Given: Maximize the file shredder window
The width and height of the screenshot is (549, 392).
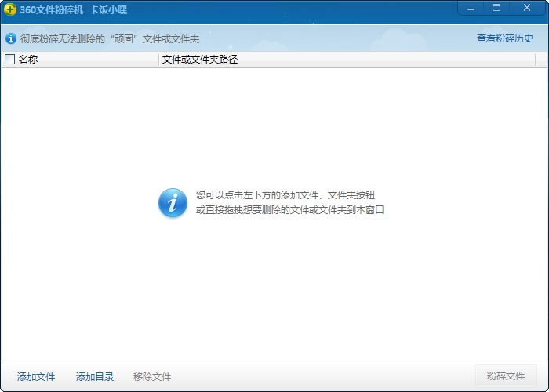Looking at the screenshot, I should point(496,8).
